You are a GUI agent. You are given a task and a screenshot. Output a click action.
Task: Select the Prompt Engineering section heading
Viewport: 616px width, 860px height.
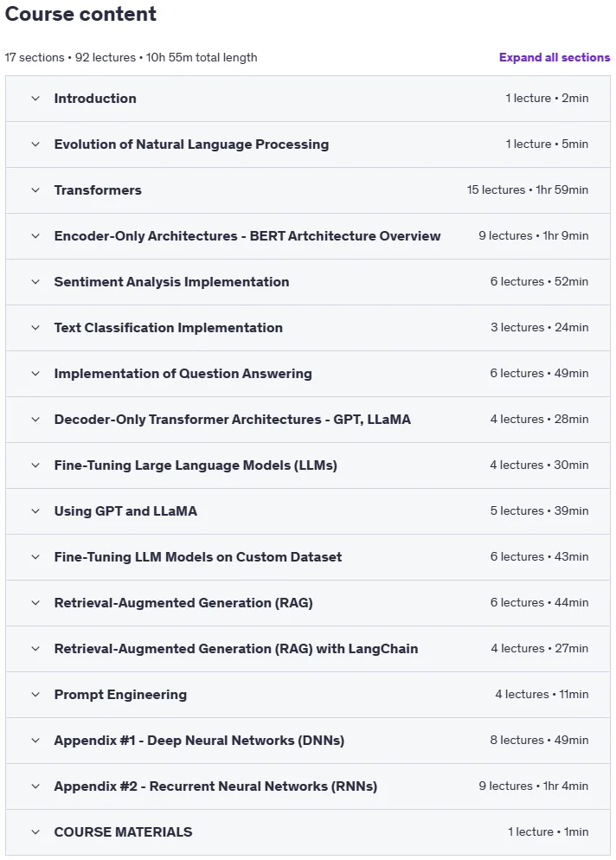[120, 695]
